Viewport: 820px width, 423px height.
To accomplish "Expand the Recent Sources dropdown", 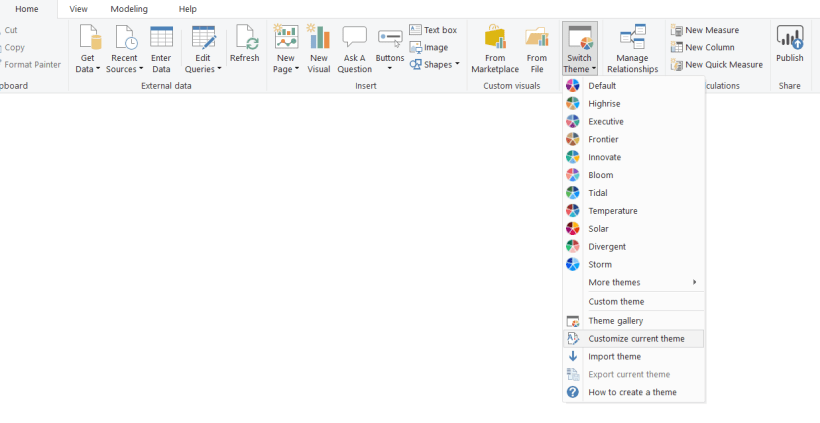I will (124, 69).
